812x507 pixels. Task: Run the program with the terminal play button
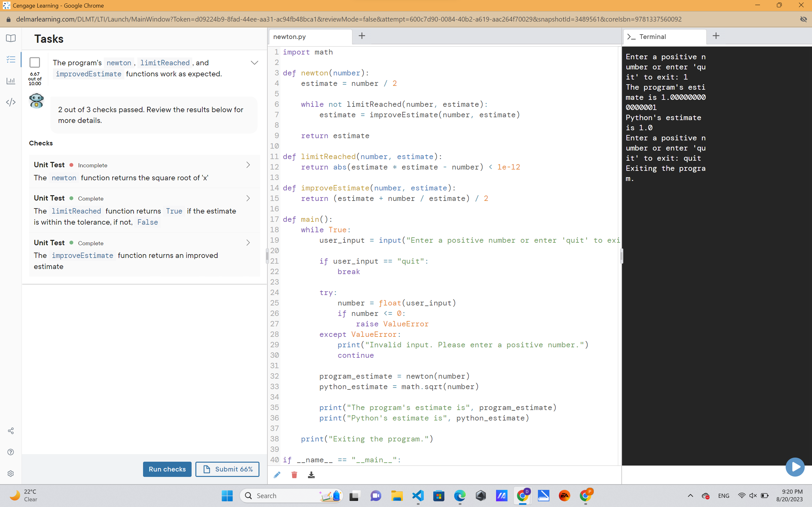795,466
